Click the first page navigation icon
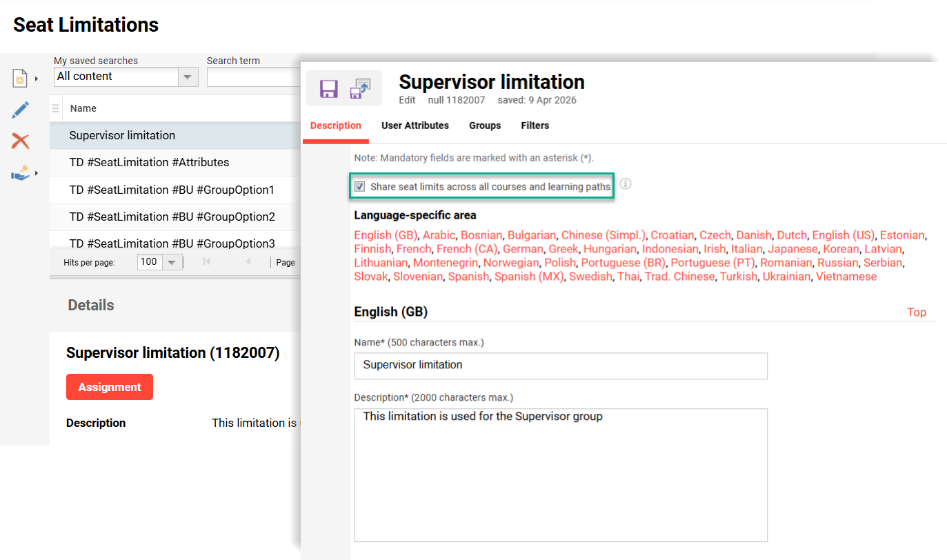 tap(208, 261)
